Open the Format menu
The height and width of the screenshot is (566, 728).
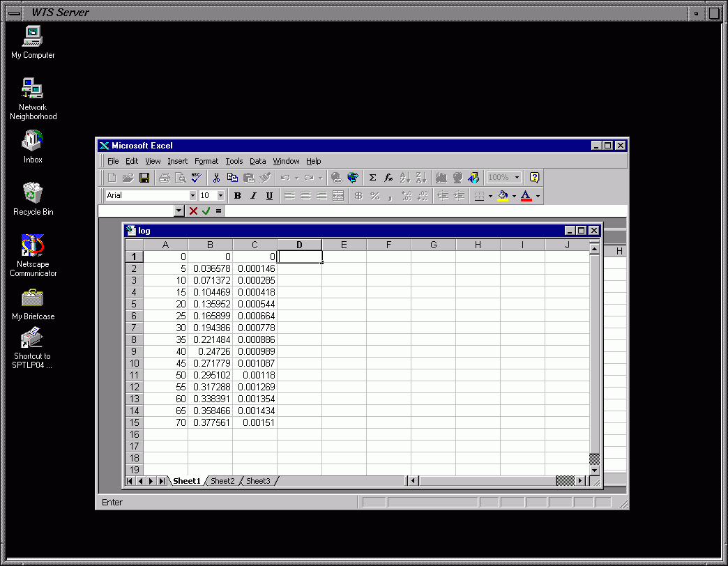click(206, 161)
